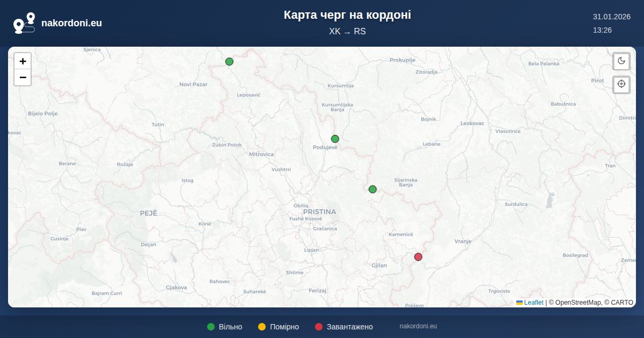The height and width of the screenshot is (338, 644).
Task: Click the CARTO attribution link
Action: [623, 303]
